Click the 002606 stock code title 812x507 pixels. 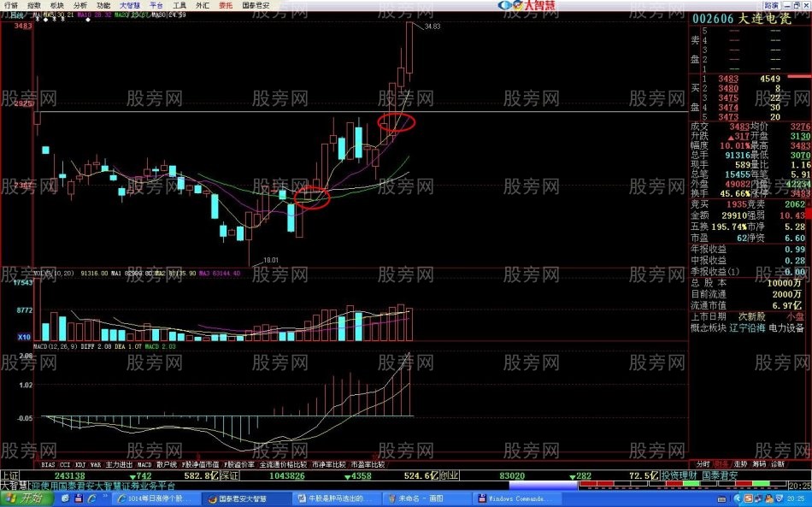point(713,19)
